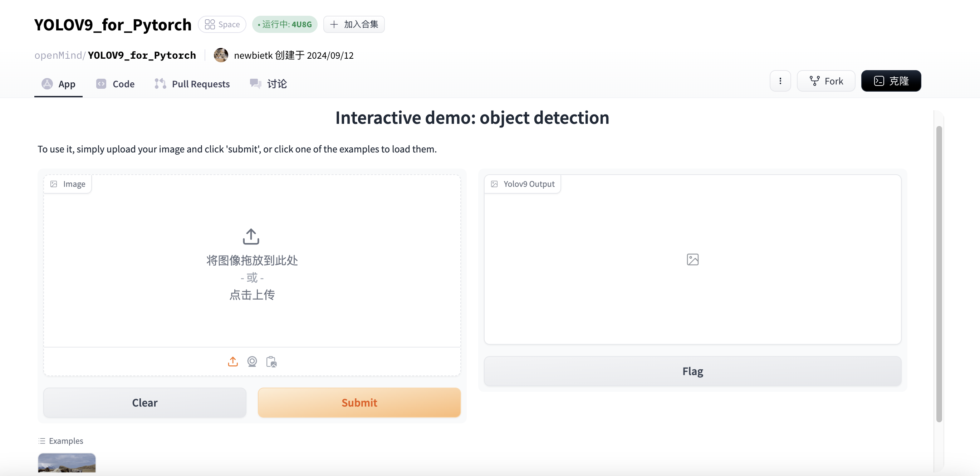This screenshot has height=476, width=980.
Task: Load the example landscape thumbnail
Action: click(67, 463)
